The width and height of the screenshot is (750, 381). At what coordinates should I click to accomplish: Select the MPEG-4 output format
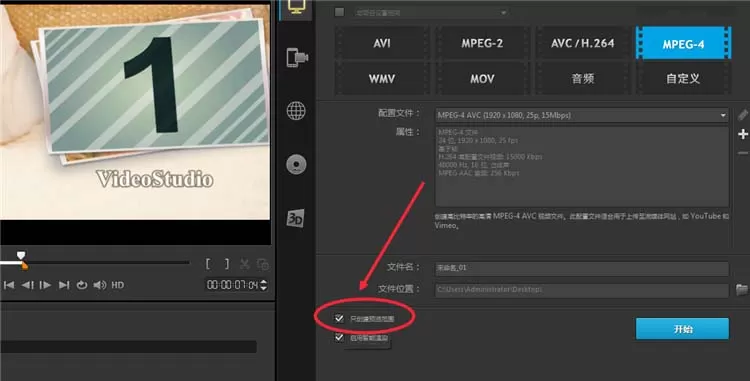click(683, 43)
